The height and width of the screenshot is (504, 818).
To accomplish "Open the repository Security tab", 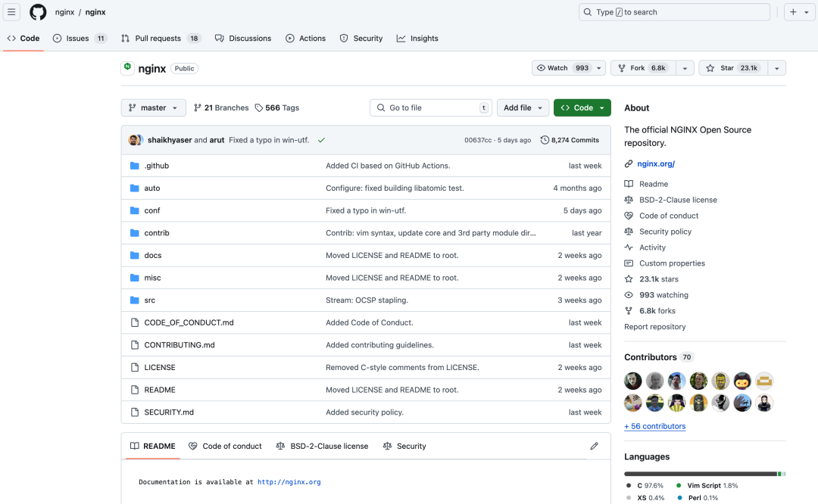I will point(361,39).
